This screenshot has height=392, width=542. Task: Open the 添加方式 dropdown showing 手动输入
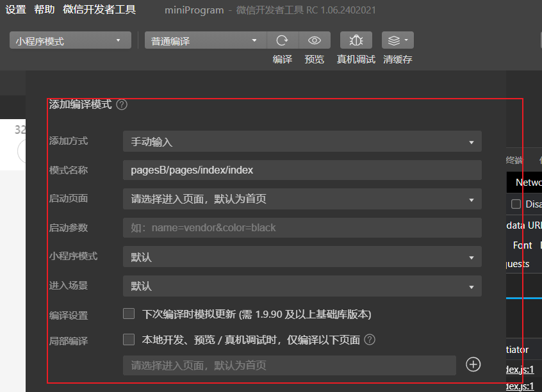pos(301,142)
